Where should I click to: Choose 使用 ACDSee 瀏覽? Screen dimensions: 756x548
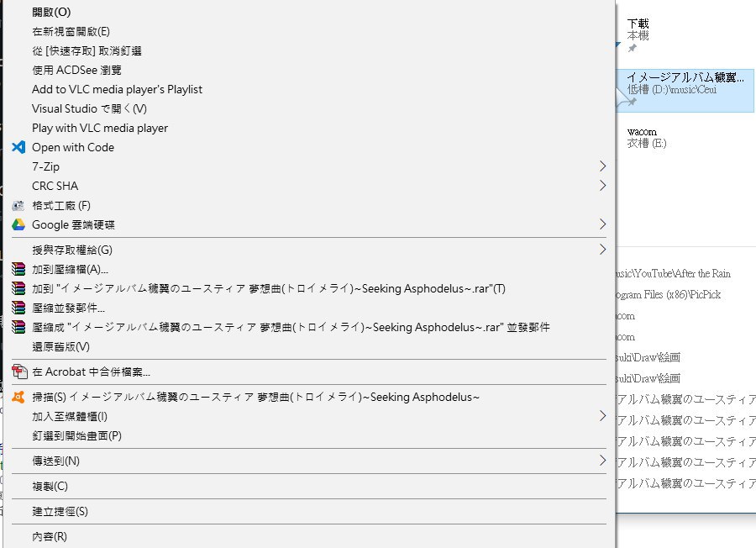(308, 70)
